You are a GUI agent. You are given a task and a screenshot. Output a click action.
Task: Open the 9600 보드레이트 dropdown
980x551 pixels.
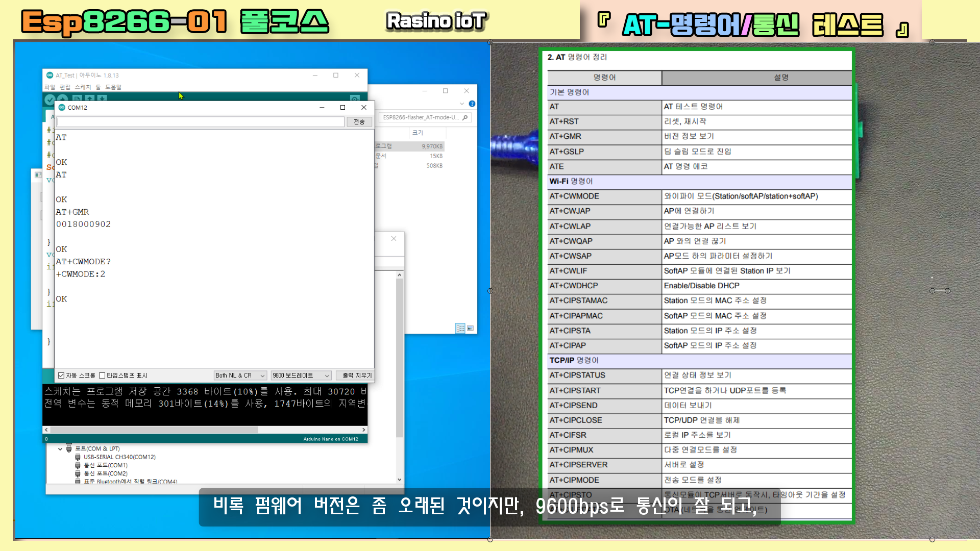[x=301, y=375]
